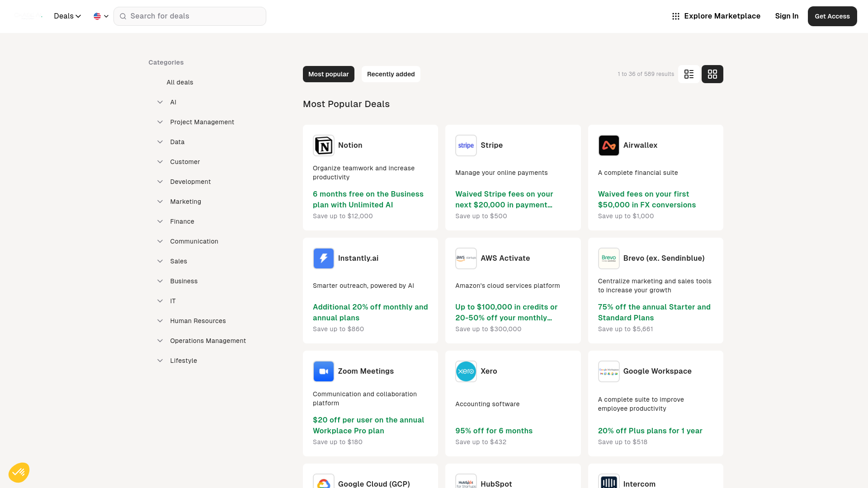The width and height of the screenshot is (868, 488).
Task: Expand the AI category chevron
Action: click(160, 102)
